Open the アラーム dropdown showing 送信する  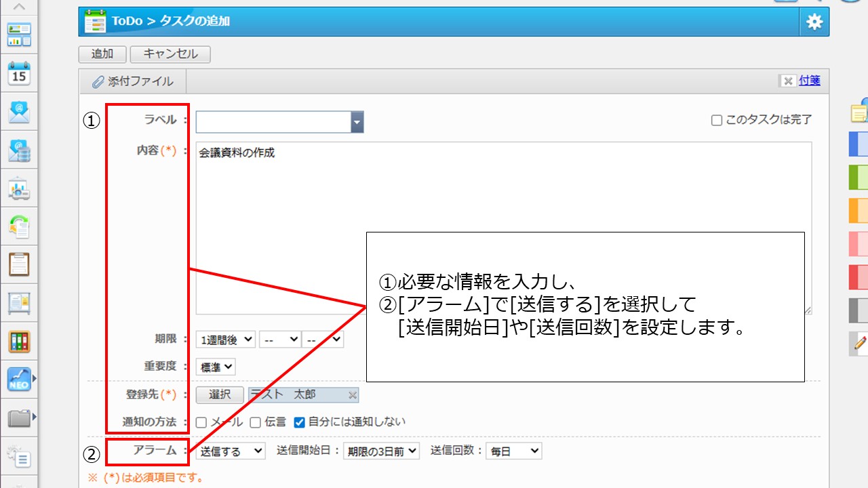coord(231,451)
